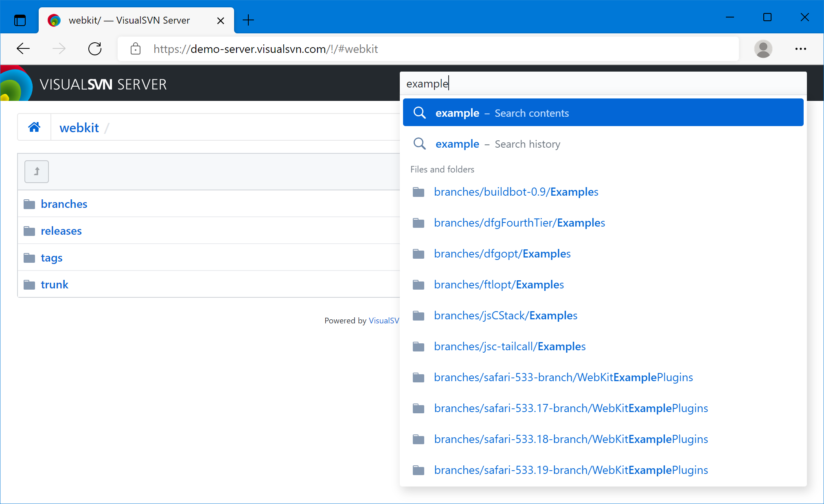Click the folder icon next to branches
Screen dimensions: 824x504
29,204
